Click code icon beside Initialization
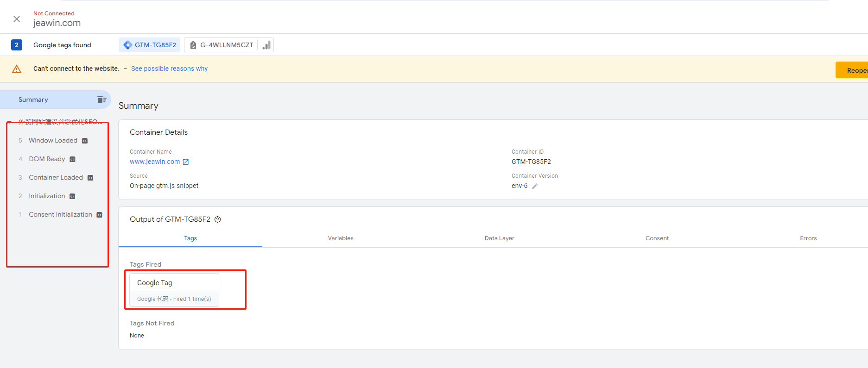868x368 pixels. coord(72,196)
